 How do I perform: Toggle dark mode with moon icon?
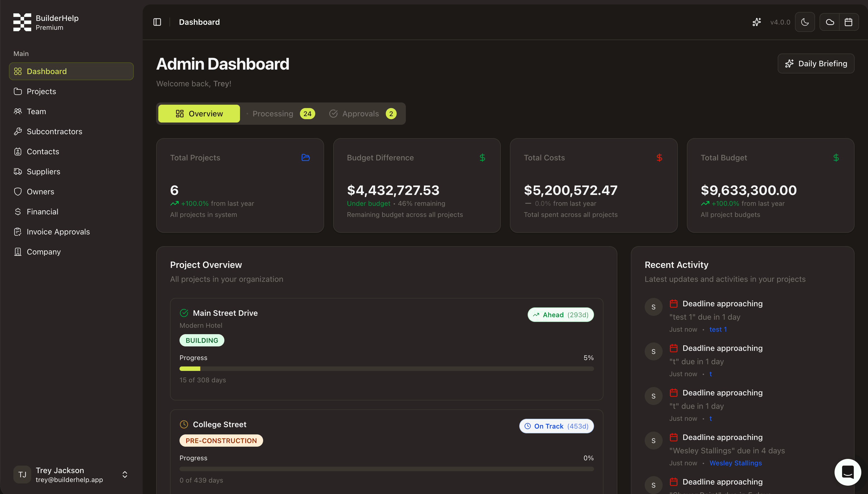coord(805,22)
